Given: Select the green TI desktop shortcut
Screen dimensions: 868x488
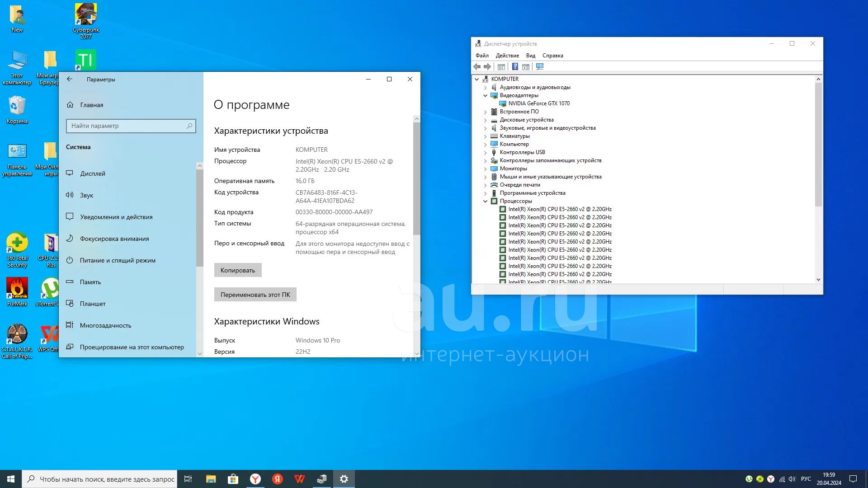Looking at the screenshot, I should [x=86, y=60].
